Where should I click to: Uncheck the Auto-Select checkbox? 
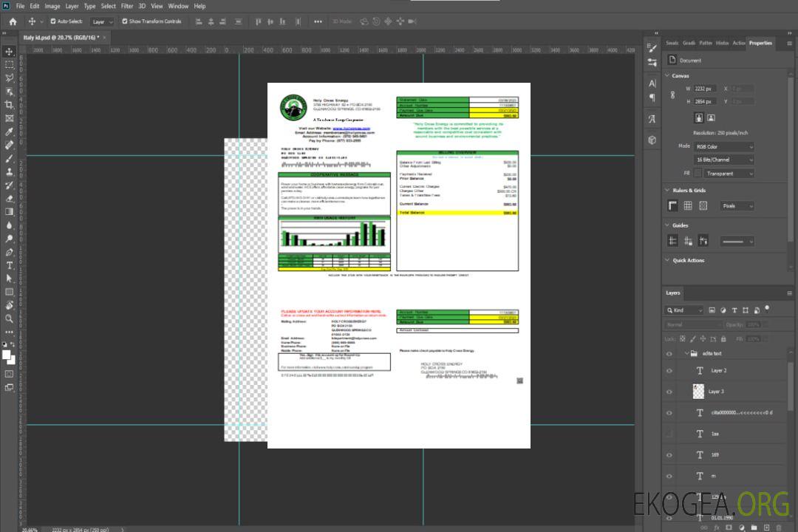[53, 21]
